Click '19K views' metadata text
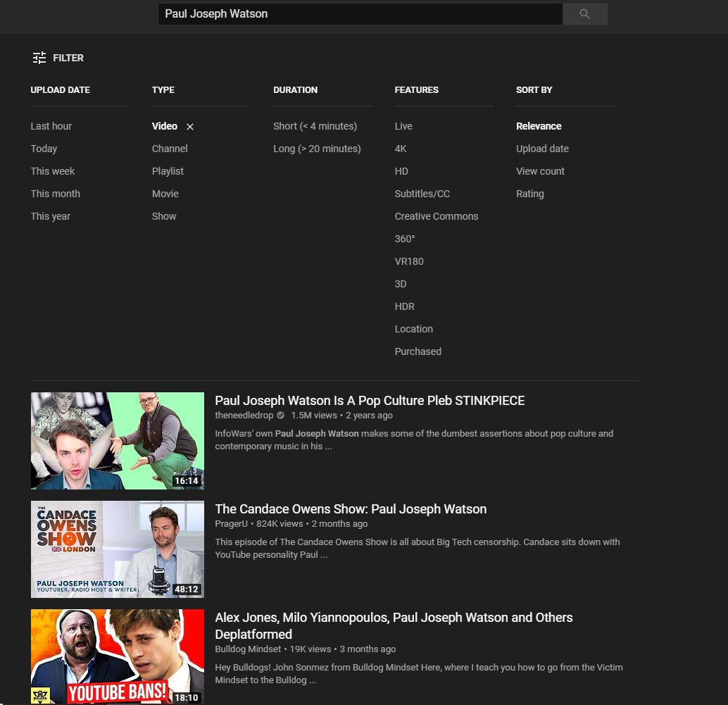Image resolution: width=728 pixels, height=705 pixels. pyautogui.click(x=310, y=649)
